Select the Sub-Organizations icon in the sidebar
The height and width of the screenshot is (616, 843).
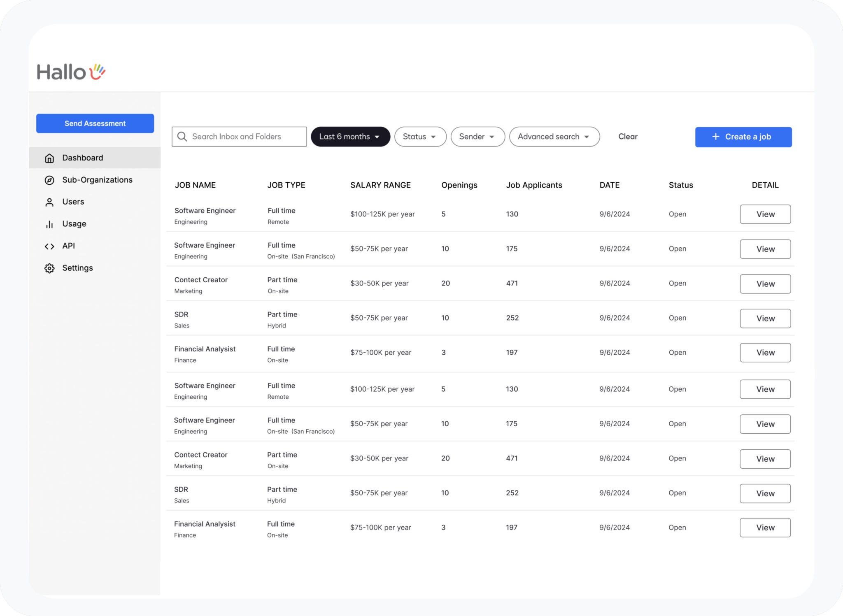pyautogui.click(x=49, y=180)
